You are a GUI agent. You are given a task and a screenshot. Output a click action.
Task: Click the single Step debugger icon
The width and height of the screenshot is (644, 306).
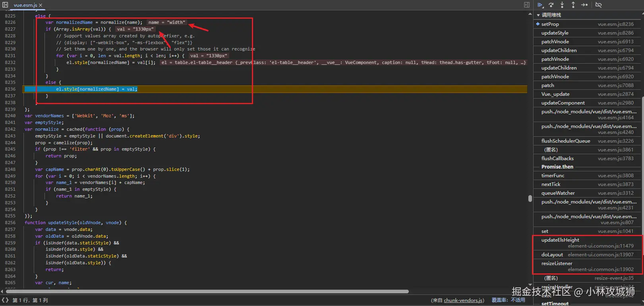pyautogui.click(x=584, y=5)
